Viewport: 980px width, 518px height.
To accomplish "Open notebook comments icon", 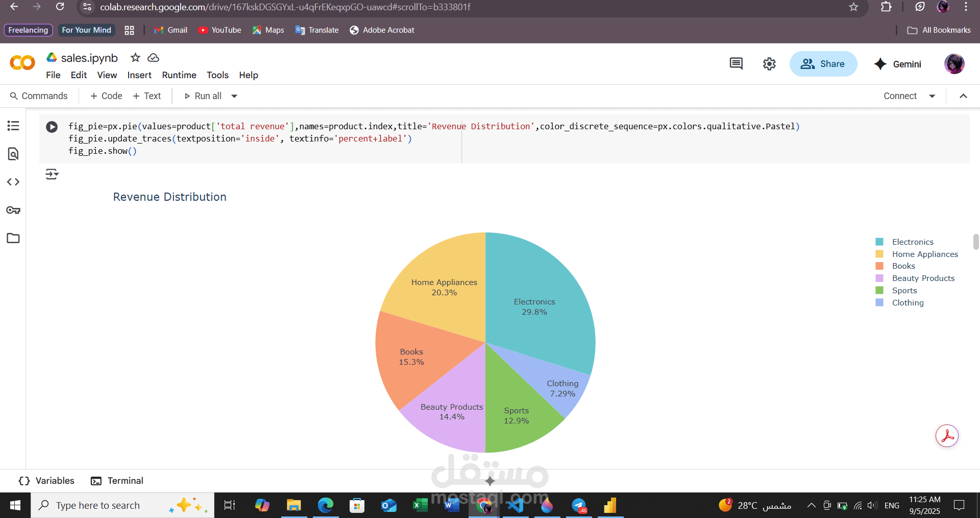I will [736, 64].
